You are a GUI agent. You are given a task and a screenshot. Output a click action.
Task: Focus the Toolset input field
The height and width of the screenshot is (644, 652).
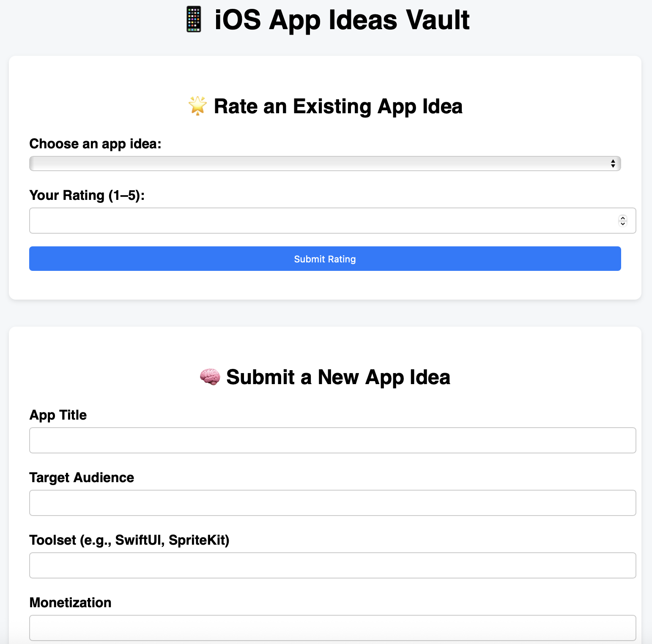(332, 565)
